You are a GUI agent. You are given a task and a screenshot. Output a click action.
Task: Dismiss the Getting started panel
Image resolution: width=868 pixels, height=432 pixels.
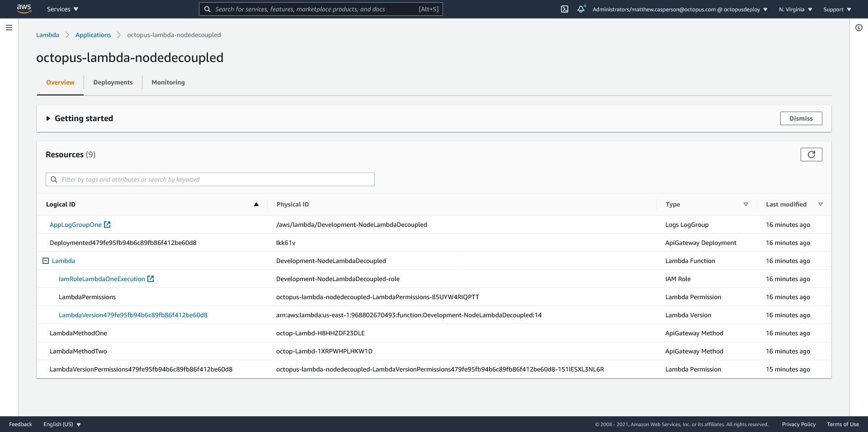801,118
